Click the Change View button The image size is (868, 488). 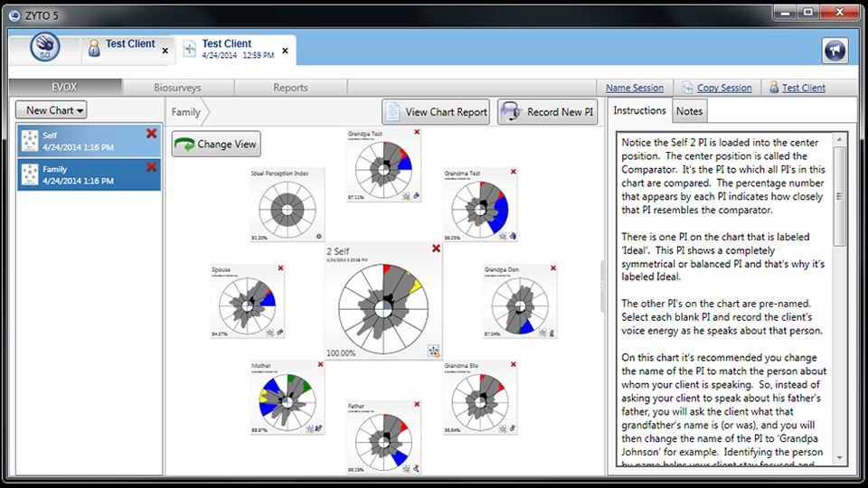click(x=216, y=144)
